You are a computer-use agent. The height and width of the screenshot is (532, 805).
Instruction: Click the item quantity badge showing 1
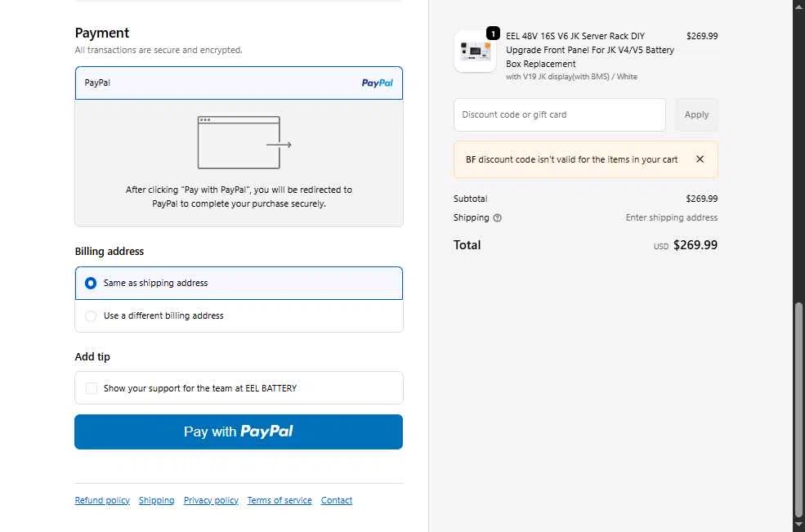493,34
